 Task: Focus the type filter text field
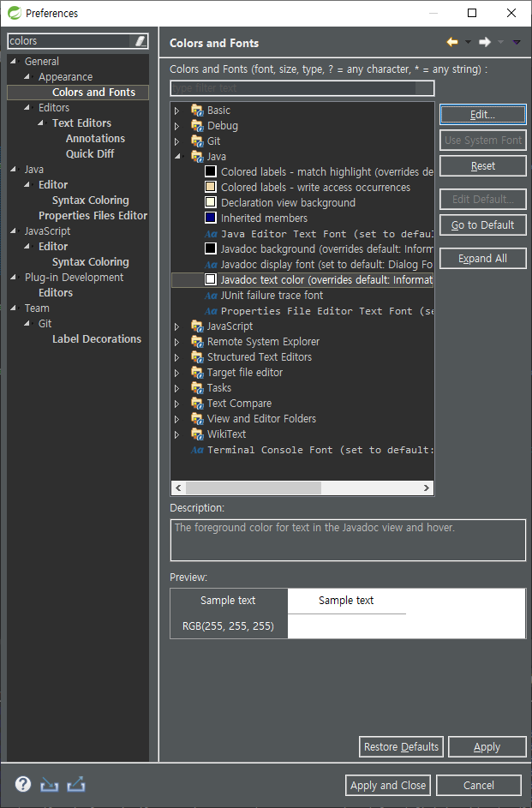point(302,88)
